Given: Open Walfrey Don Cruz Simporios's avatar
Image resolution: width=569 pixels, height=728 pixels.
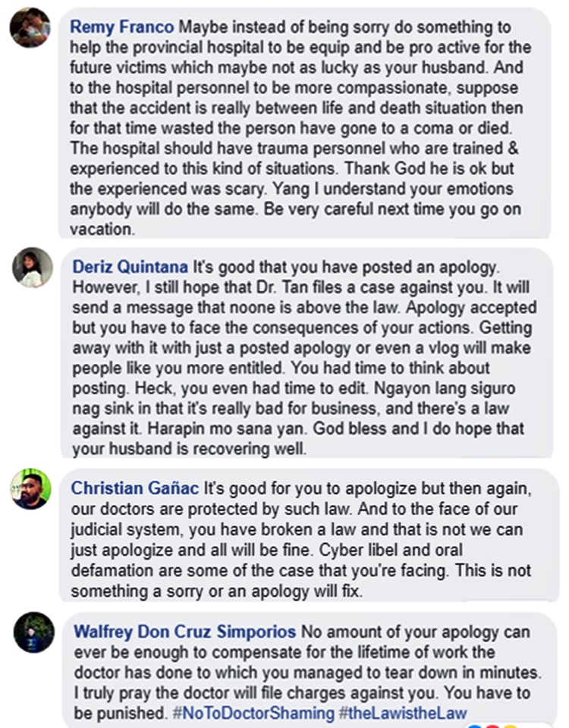Looking at the screenshot, I should pyautogui.click(x=33, y=632).
